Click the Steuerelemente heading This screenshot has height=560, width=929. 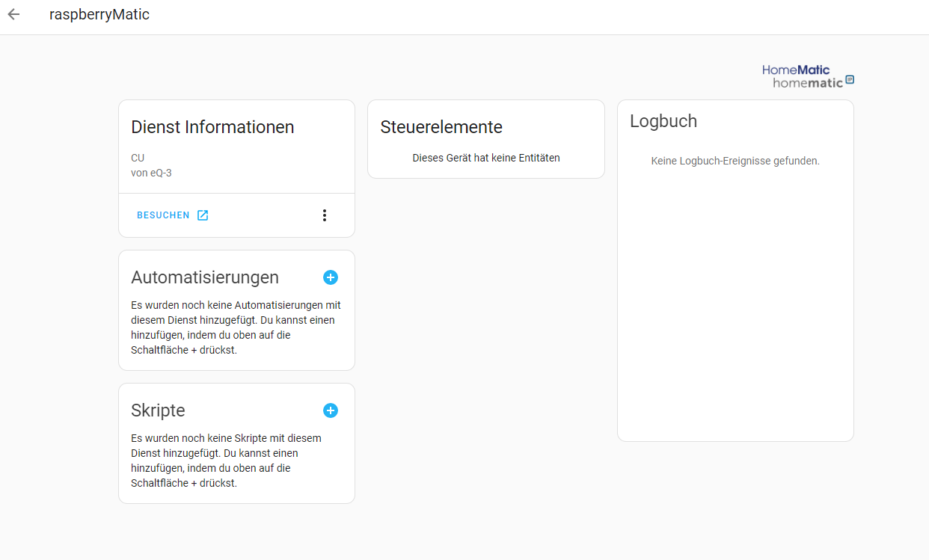coord(441,127)
